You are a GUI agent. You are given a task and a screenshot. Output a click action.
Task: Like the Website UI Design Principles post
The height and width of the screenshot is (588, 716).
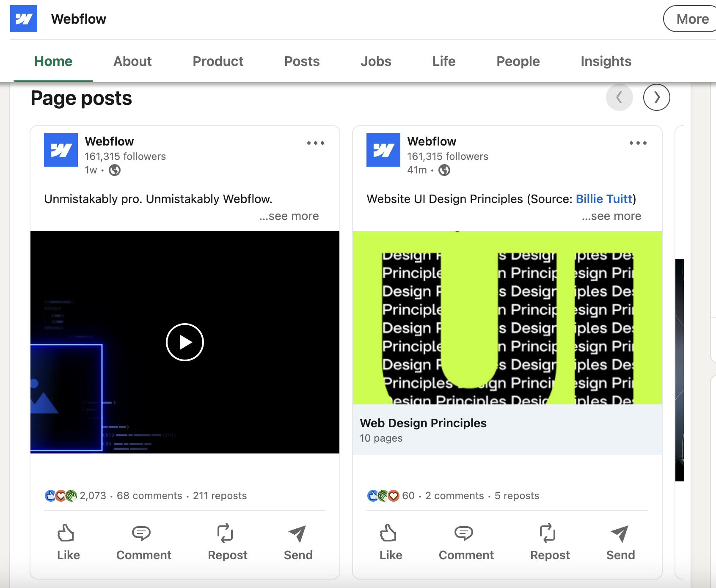[x=391, y=542]
